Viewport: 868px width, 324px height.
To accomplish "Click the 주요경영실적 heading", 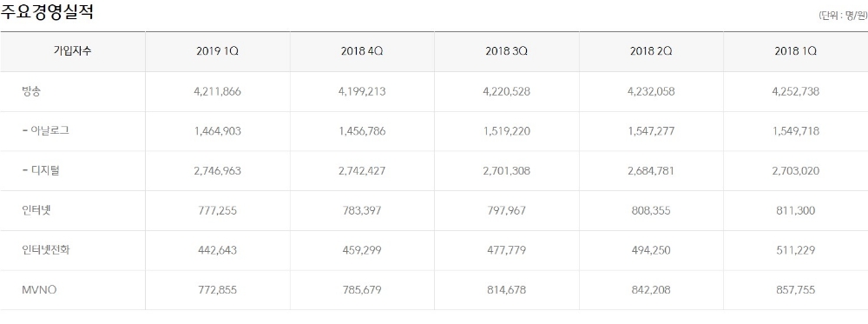I will (x=47, y=12).
